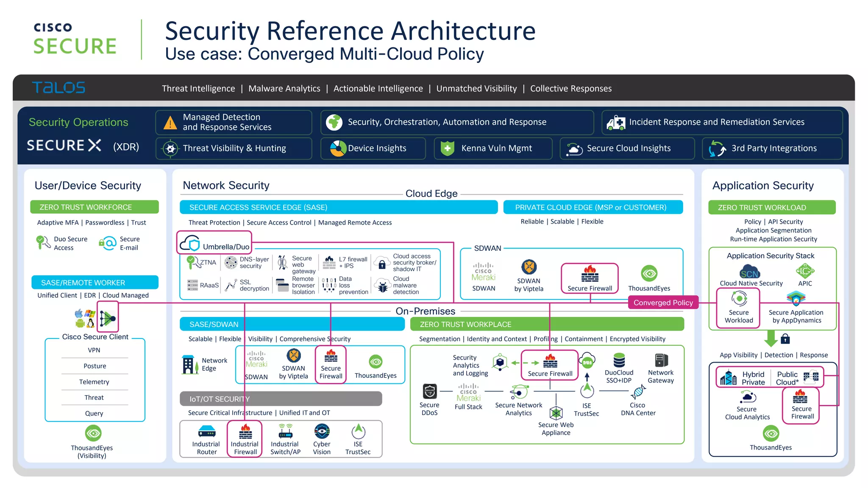Click the Duo Secure Access key icon
This screenshot has width=868, height=488.
(42, 243)
